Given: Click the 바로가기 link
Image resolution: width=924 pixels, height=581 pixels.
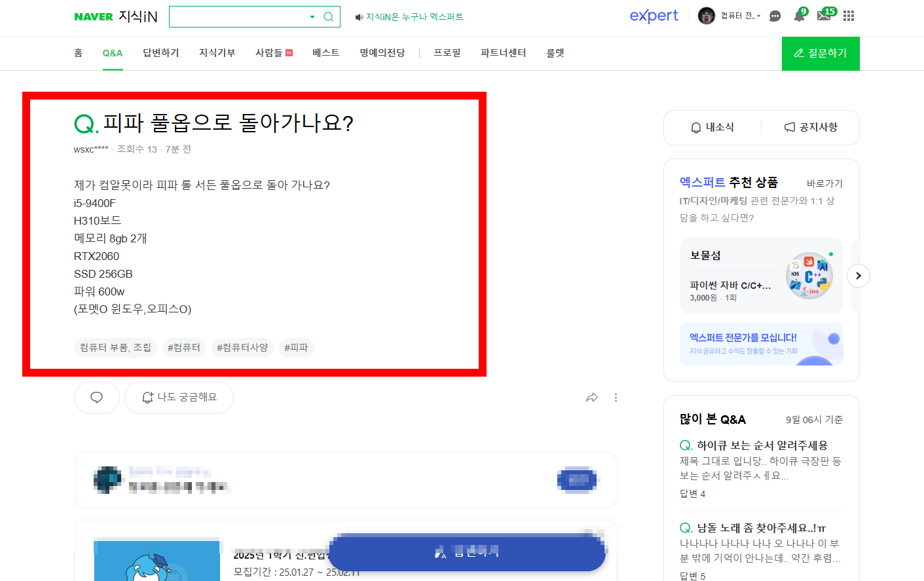Looking at the screenshot, I should pyautogui.click(x=824, y=184).
